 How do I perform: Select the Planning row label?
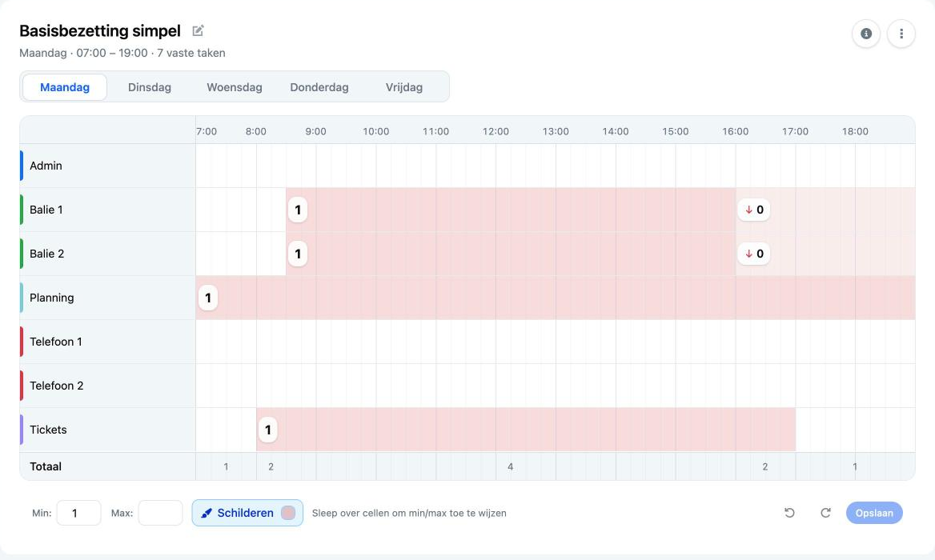tap(52, 298)
